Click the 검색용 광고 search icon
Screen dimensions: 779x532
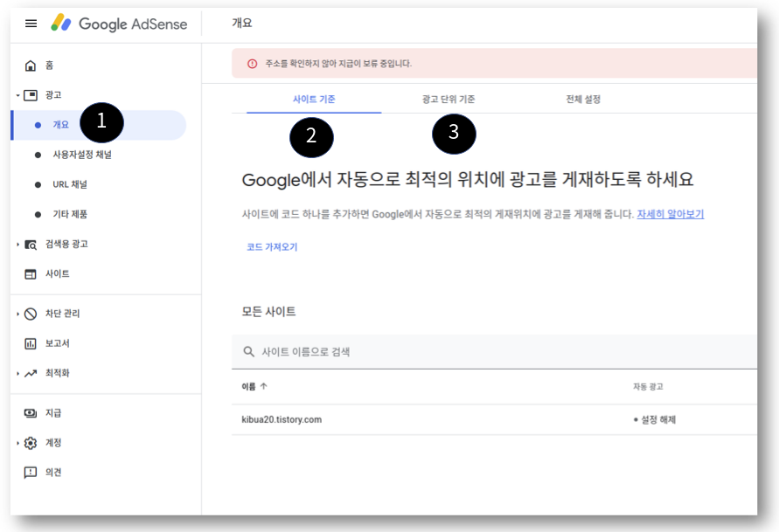(x=31, y=245)
